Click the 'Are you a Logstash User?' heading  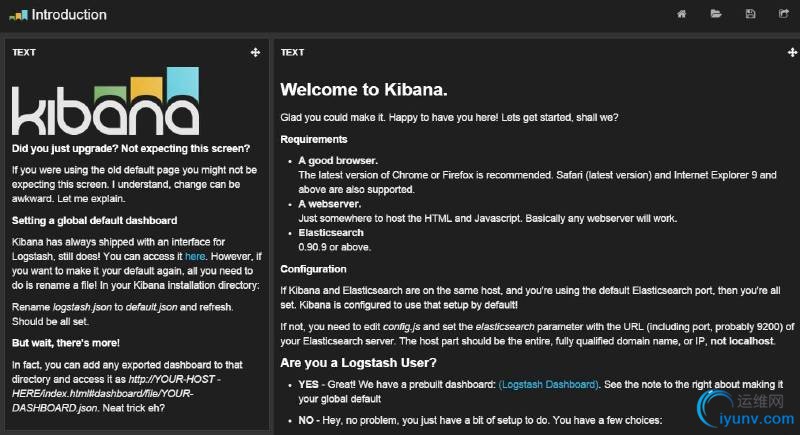(358, 363)
